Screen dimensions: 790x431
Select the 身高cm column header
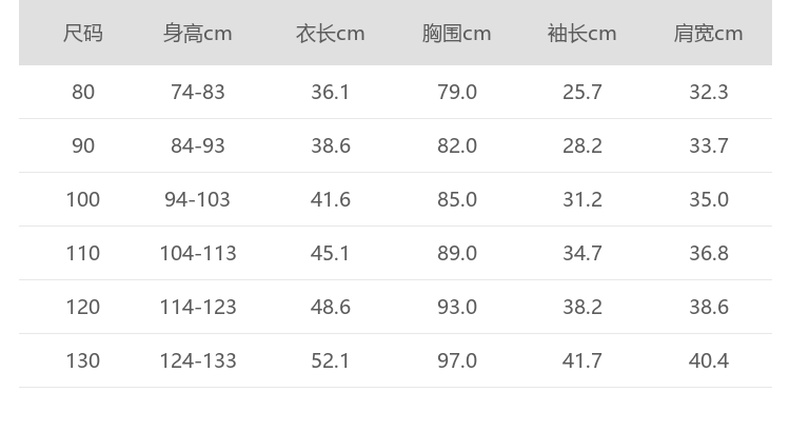198,34
